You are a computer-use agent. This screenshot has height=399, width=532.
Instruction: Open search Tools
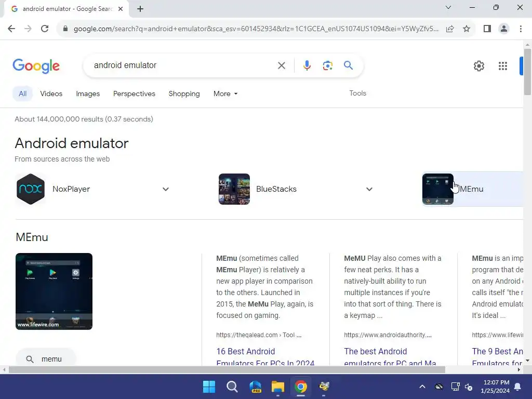tap(357, 93)
